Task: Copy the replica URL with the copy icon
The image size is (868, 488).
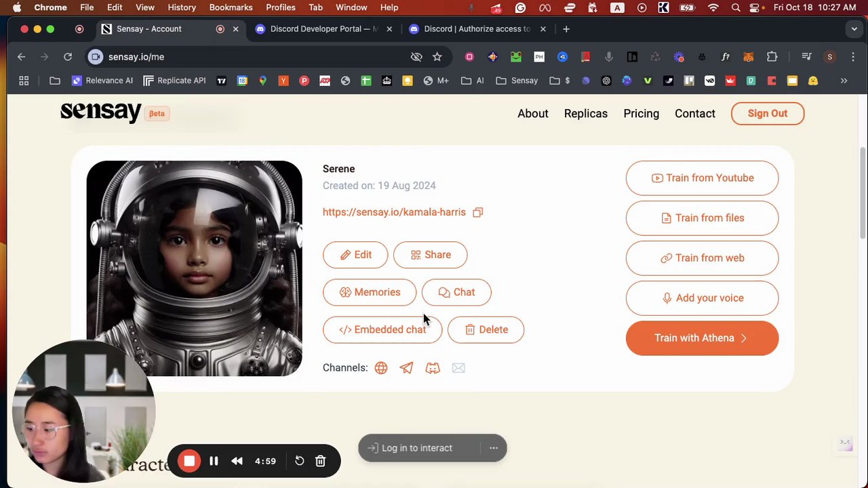Action: coord(478,212)
